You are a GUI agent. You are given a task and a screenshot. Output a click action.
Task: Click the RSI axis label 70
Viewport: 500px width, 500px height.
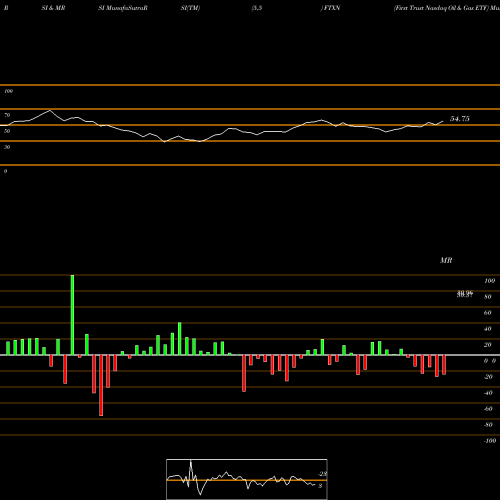point(7,115)
